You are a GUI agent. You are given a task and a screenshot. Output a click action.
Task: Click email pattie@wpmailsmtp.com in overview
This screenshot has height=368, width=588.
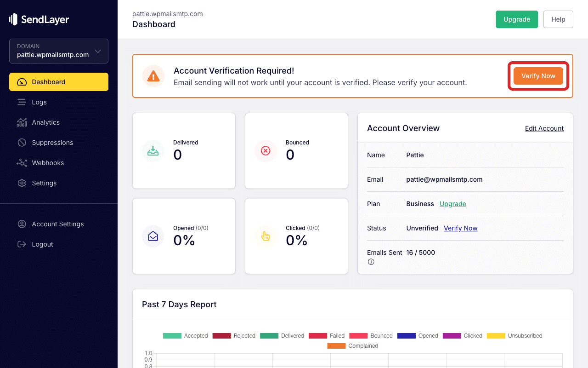tap(444, 179)
